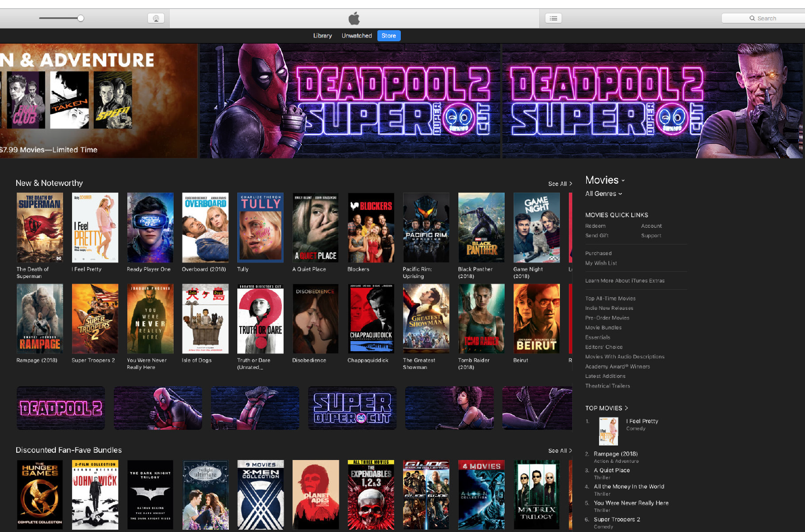Select the Store tab
This screenshot has width=805, height=532.
(x=389, y=36)
